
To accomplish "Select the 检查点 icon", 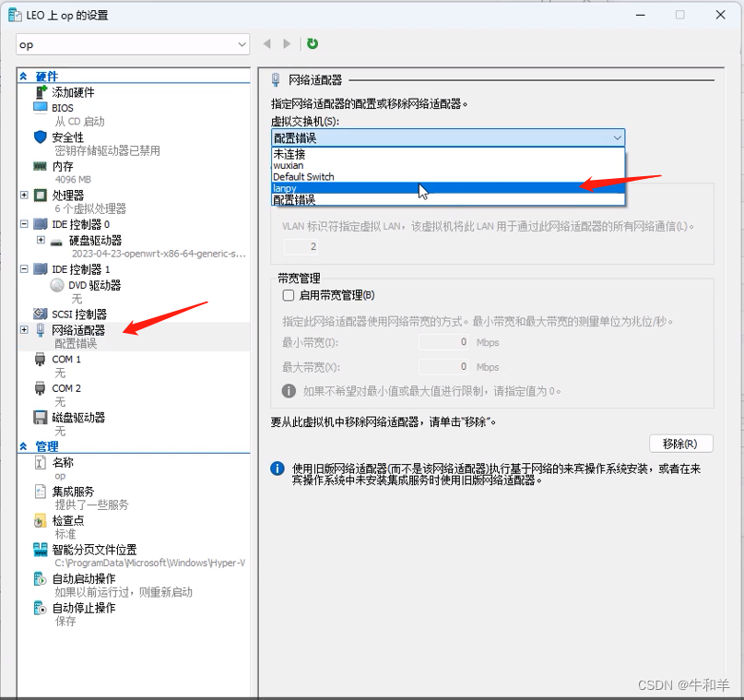I will click(41, 520).
